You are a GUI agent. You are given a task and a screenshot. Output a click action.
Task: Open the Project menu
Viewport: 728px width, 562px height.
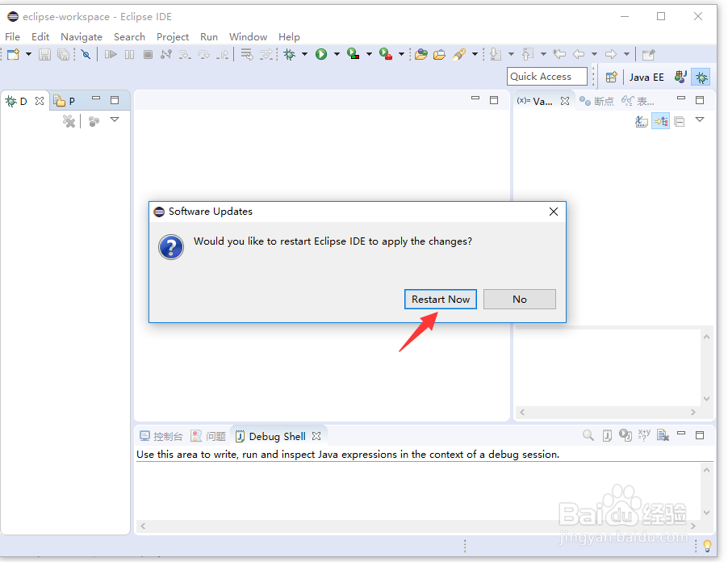coord(173,36)
